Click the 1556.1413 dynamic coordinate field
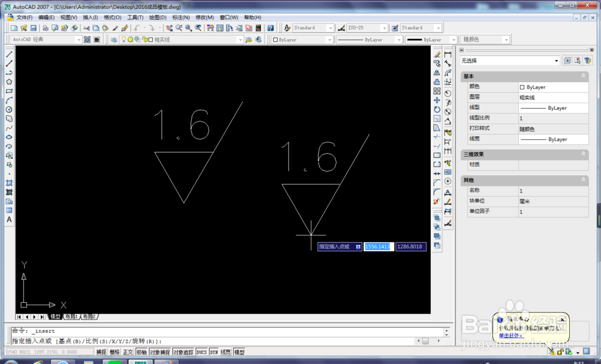 tap(378, 246)
